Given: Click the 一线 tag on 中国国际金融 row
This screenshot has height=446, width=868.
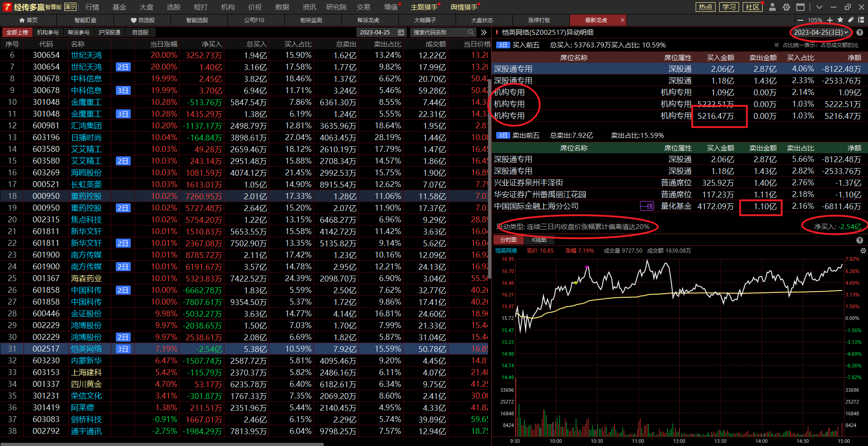Looking at the screenshot, I should coord(647,206).
